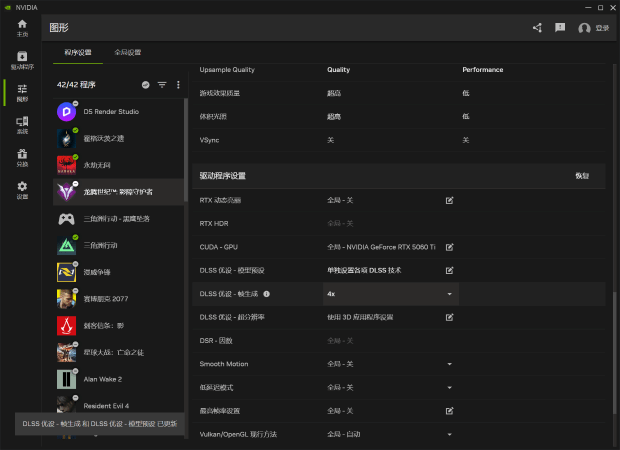The image size is (620, 450).
Task: Click the Upsample Quality row label
Action: click(x=227, y=70)
